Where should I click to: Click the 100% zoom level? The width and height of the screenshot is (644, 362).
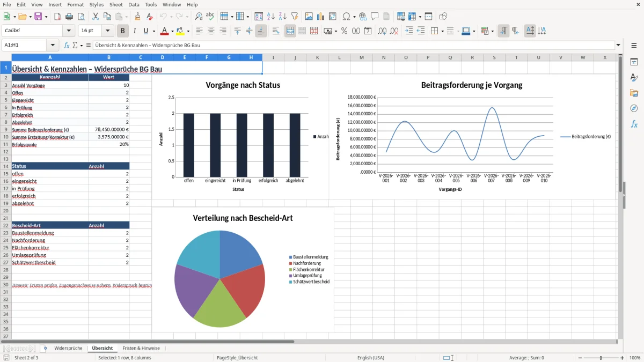(635, 358)
